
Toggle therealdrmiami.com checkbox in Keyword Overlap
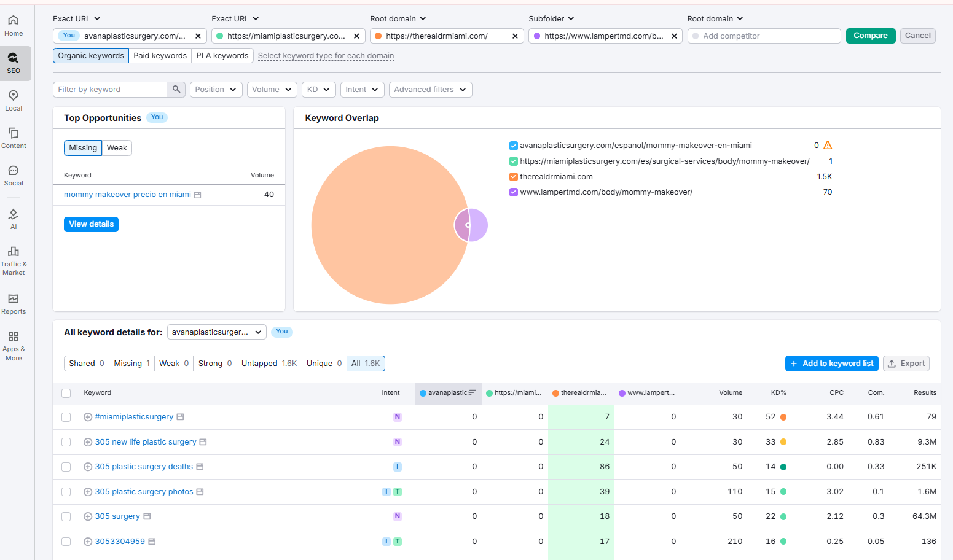pos(514,177)
